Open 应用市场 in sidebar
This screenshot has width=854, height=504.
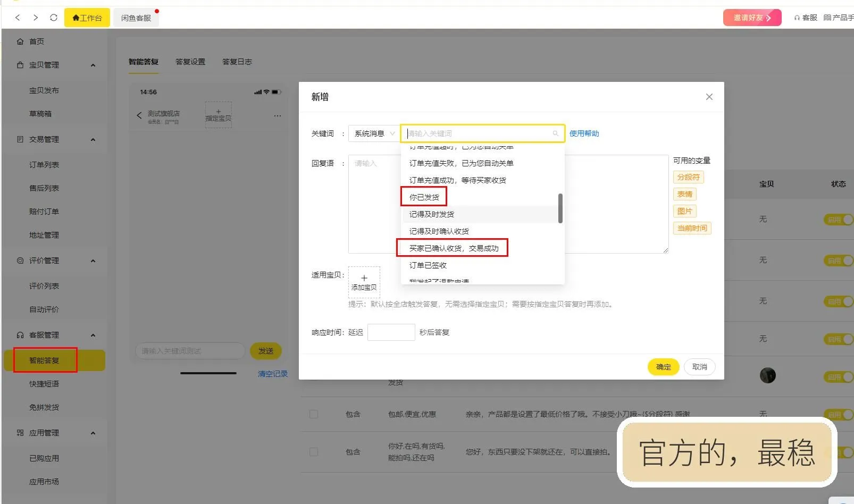tap(44, 482)
